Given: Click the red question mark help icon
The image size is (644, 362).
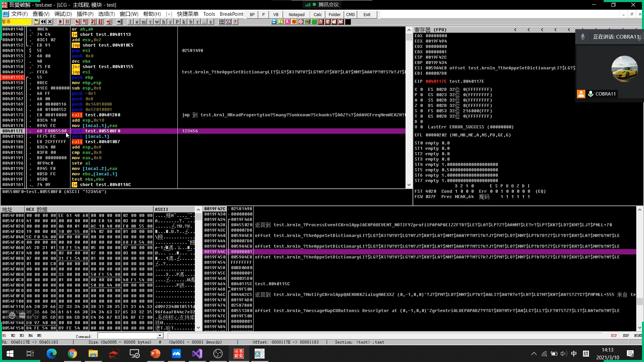Looking at the screenshot, I should coord(235,22).
